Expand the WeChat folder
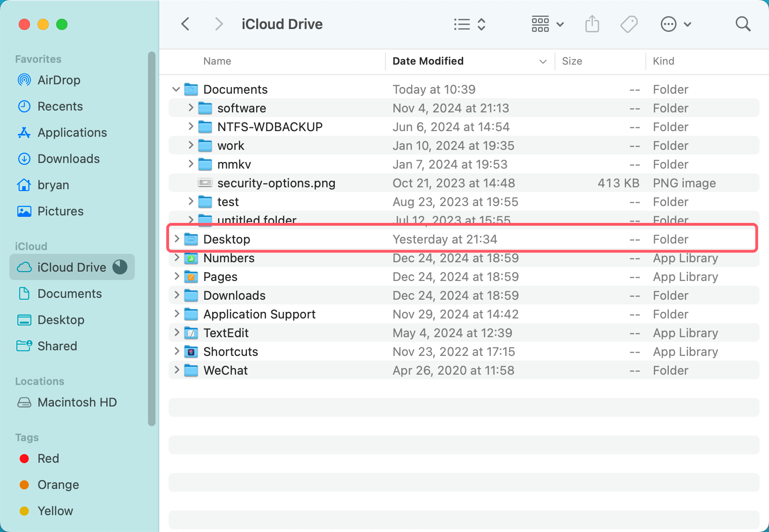Viewport: 769px width, 532px height. point(177,370)
